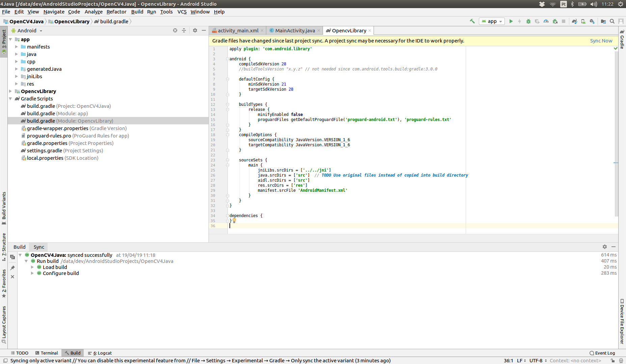Screen dimensions: 626x364
Task: Close the OpencvLibrary editor tab
Action: [x=370, y=31]
